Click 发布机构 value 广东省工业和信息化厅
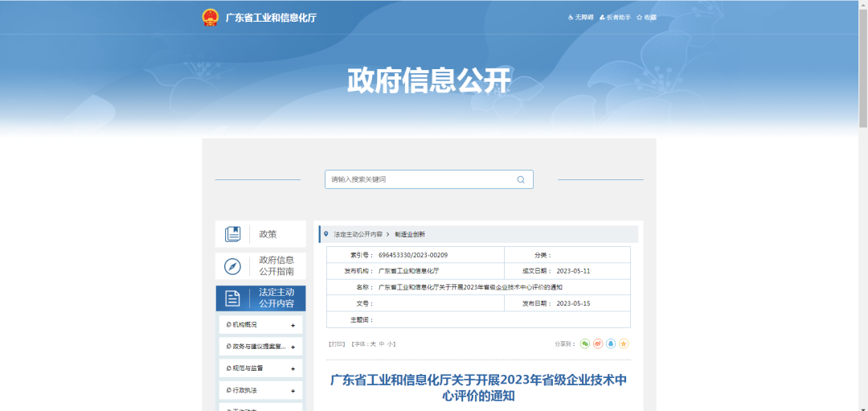 (408, 271)
